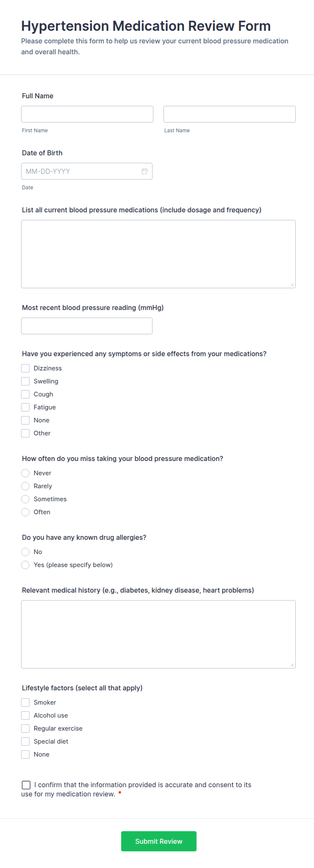The width and height of the screenshot is (314, 868).
Task: Check Smoker under lifestyle factors
Action: click(25, 702)
